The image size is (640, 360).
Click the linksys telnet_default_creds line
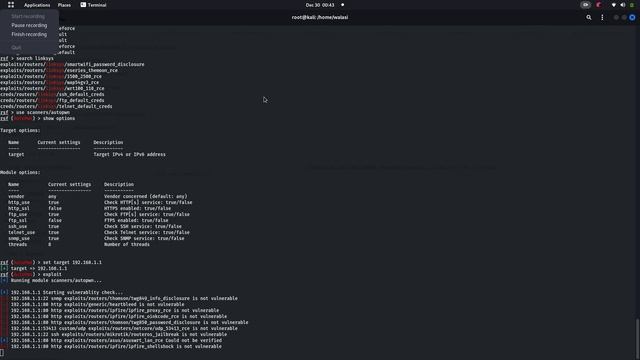pyautogui.click(x=56, y=106)
